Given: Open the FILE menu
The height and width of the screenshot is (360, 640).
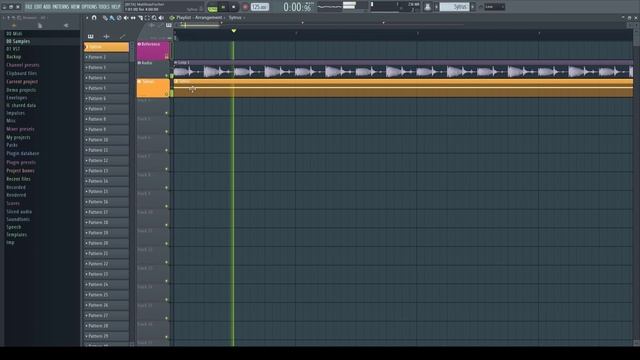Looking at the screenshot, I should click(x=29, y=7).
